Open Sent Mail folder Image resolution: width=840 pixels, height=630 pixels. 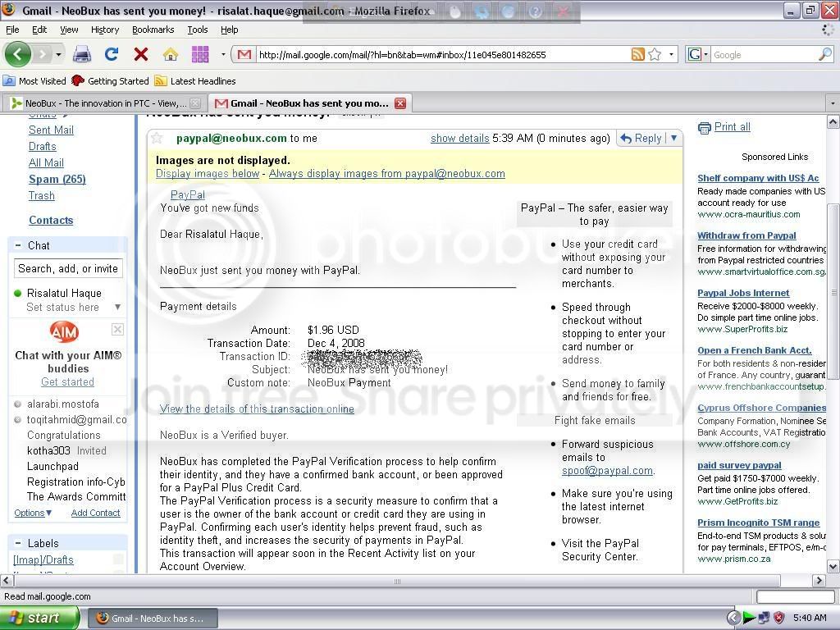pos(51,130)
